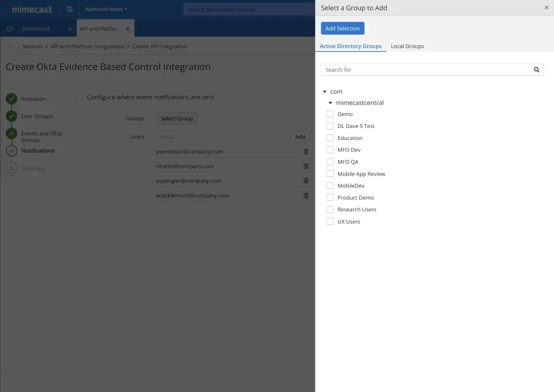
Task: Click the User Groups step checkmark
Action: [x=12, y=116]
